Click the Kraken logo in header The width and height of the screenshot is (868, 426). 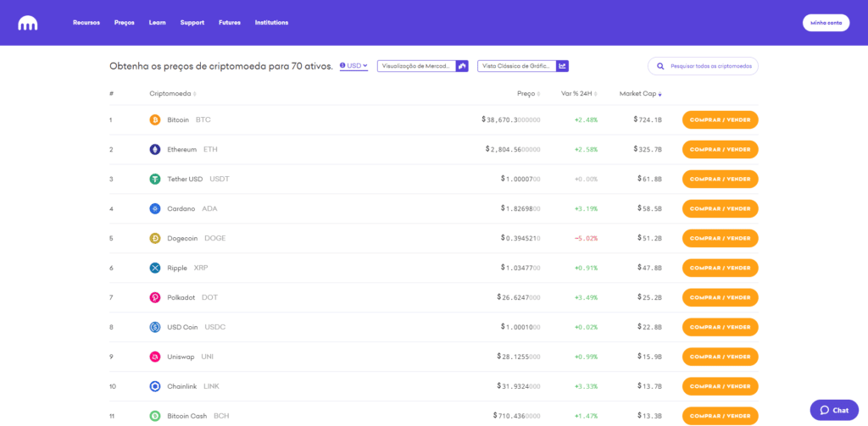coord(28,23)
